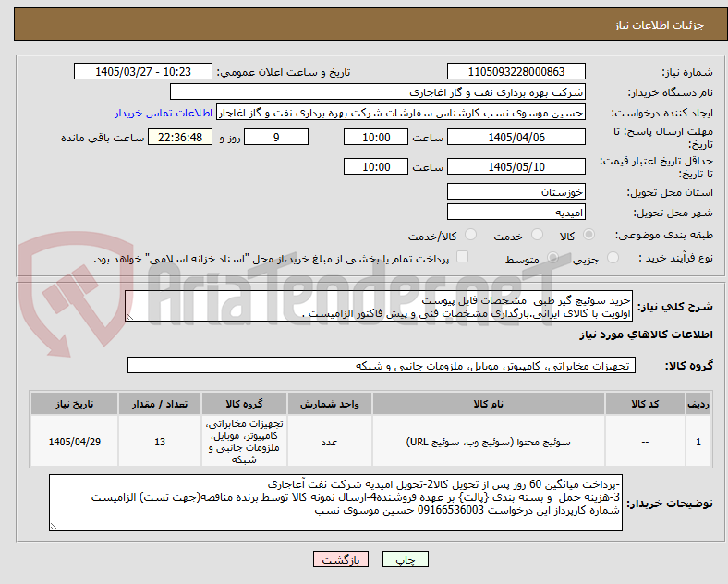Click the buyer organization name field

coord(378,91)
